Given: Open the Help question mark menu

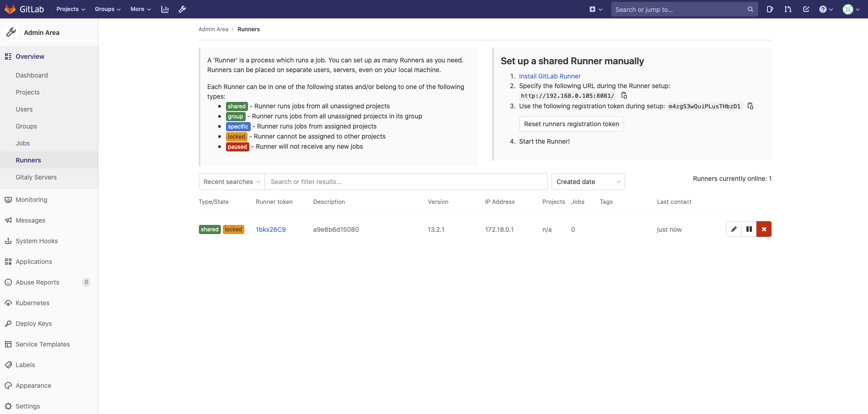Looking at the screenshot, I should click(826, 9).
